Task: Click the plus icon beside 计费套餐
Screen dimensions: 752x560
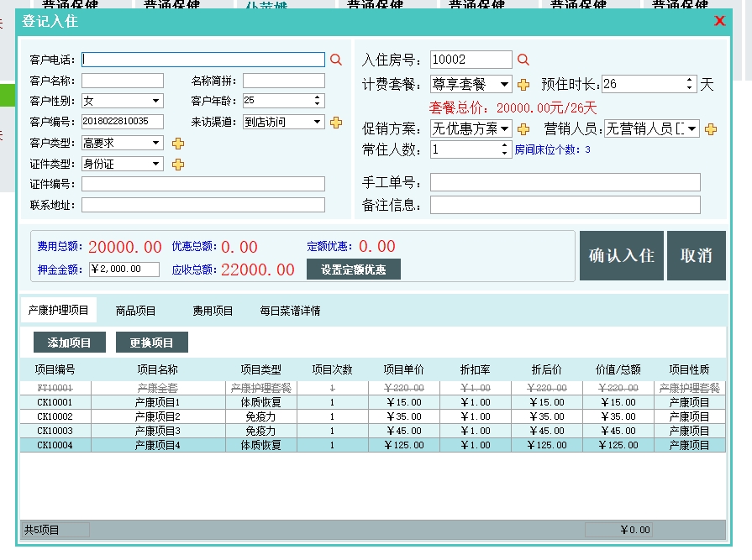Action: coord(523,84)
